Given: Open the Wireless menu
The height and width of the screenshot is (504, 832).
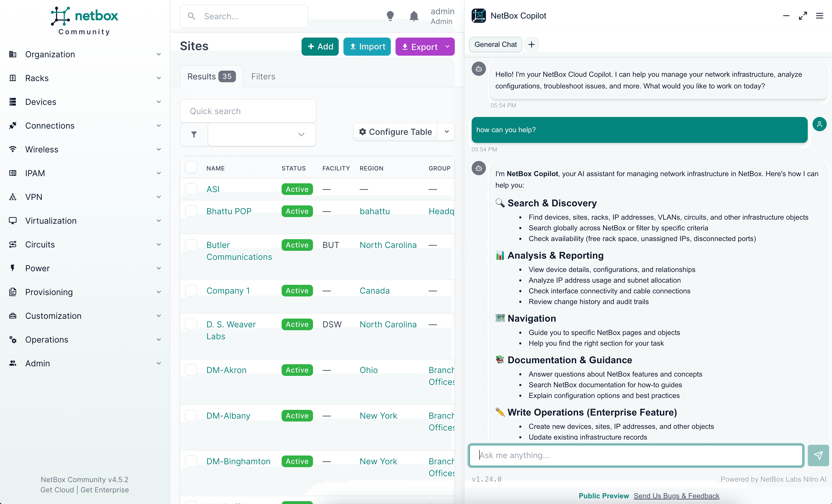Looking at the screenshot, I should [x=84, y=149].
